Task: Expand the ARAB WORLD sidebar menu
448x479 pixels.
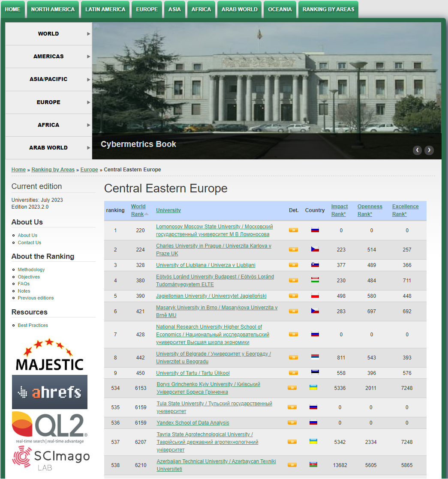Action: [x=48, y=148]
